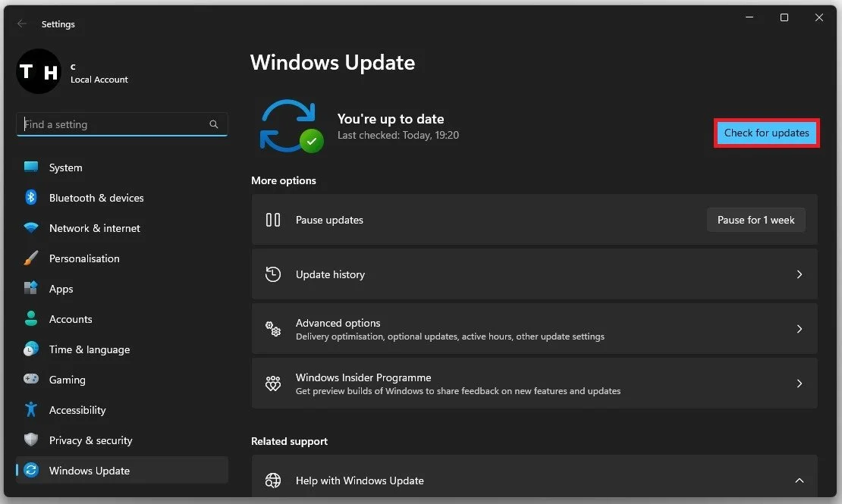Click the Windows Update page heading

332,62
